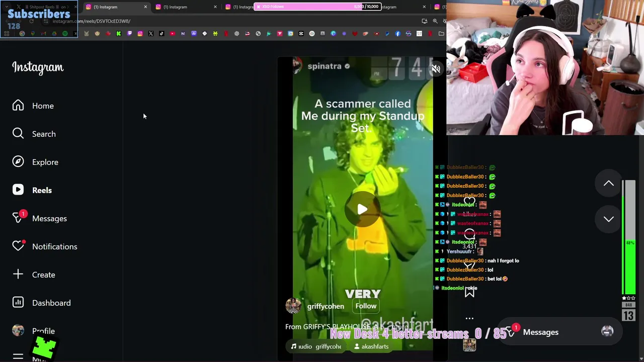This screenshot has height=362, width=644.
Task: Expand the caption with 'more' link
Action: pos(400,327)
